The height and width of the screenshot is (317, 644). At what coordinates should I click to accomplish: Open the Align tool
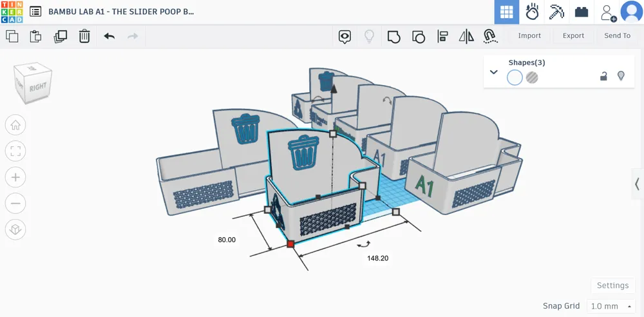tap(442, 36)
